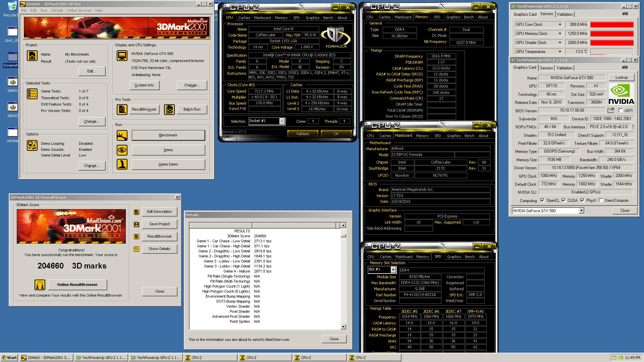Toggle the UEFI checkbox in GPU-Z
644x362 pixels.
point(621,110)
